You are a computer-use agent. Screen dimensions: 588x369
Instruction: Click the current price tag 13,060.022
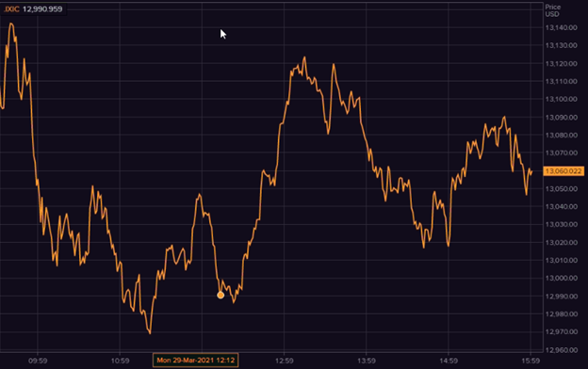[x=563, y=171]
